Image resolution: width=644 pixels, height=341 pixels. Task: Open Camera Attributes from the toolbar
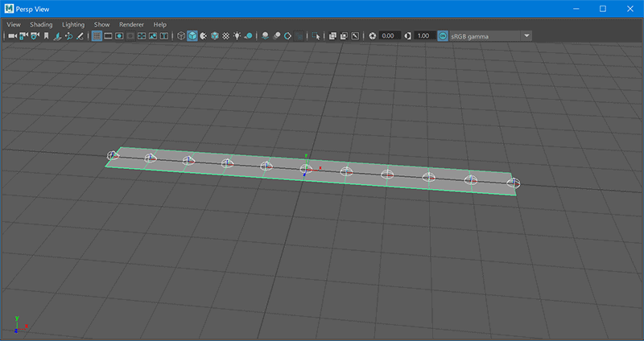[35, 36]
